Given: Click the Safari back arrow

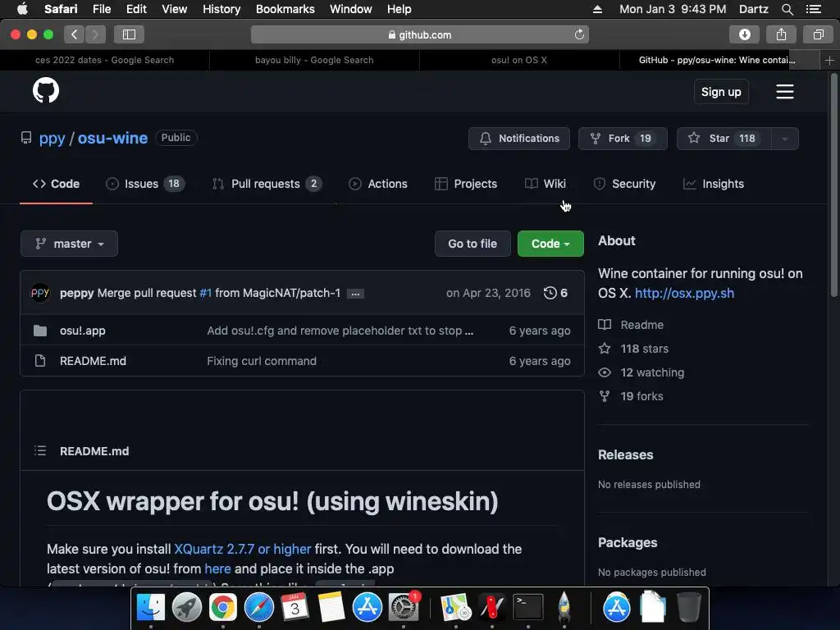Looking at the screenshot, I should 75,34.
